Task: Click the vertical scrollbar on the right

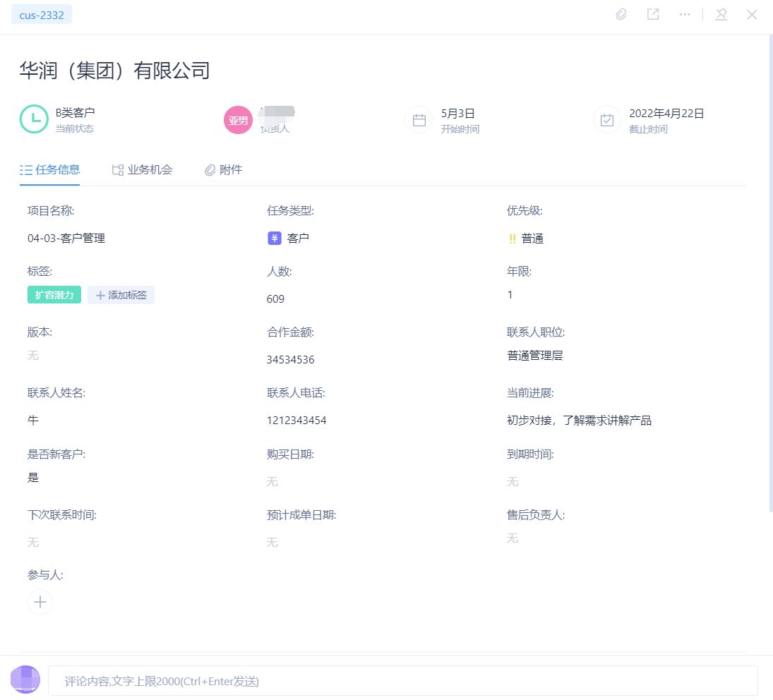Action: pyautogui.click(x=771, y=274)
